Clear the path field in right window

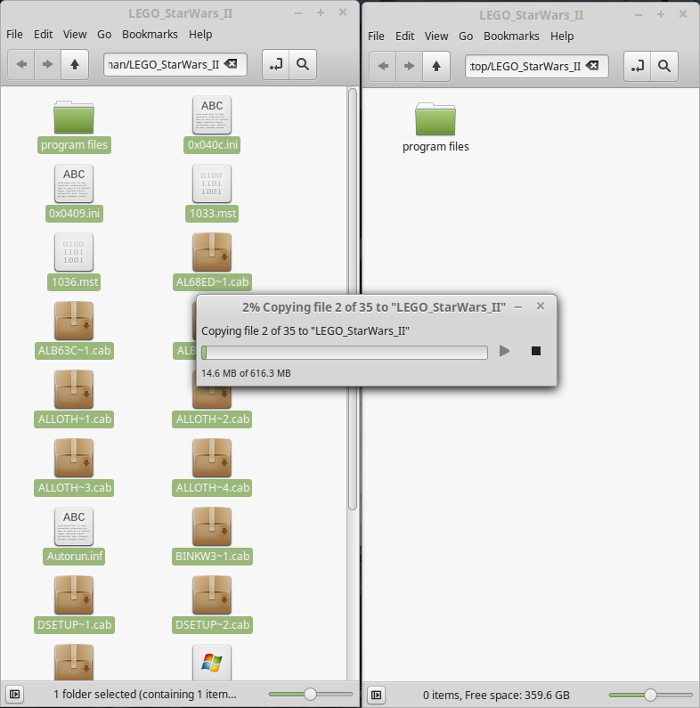[593, 66]
